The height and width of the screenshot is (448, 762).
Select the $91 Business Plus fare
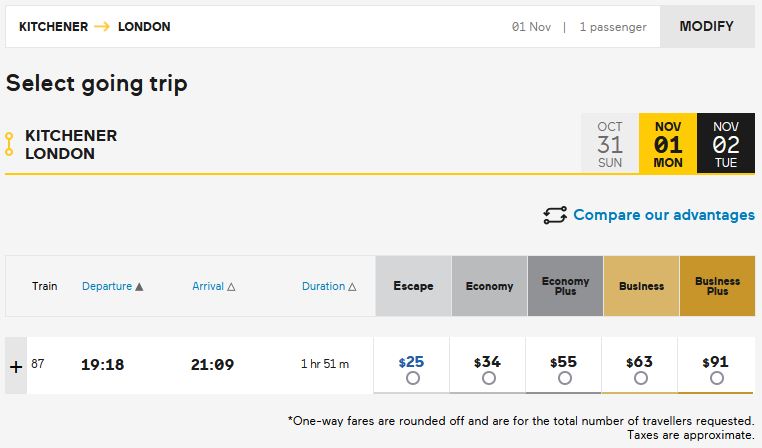[716, 379]
